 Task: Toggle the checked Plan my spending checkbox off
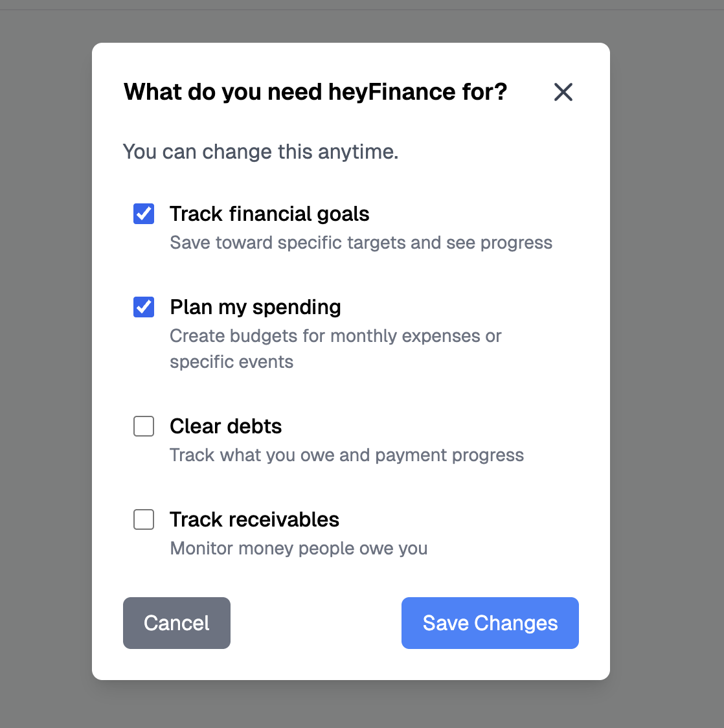[x=143, y=307]
